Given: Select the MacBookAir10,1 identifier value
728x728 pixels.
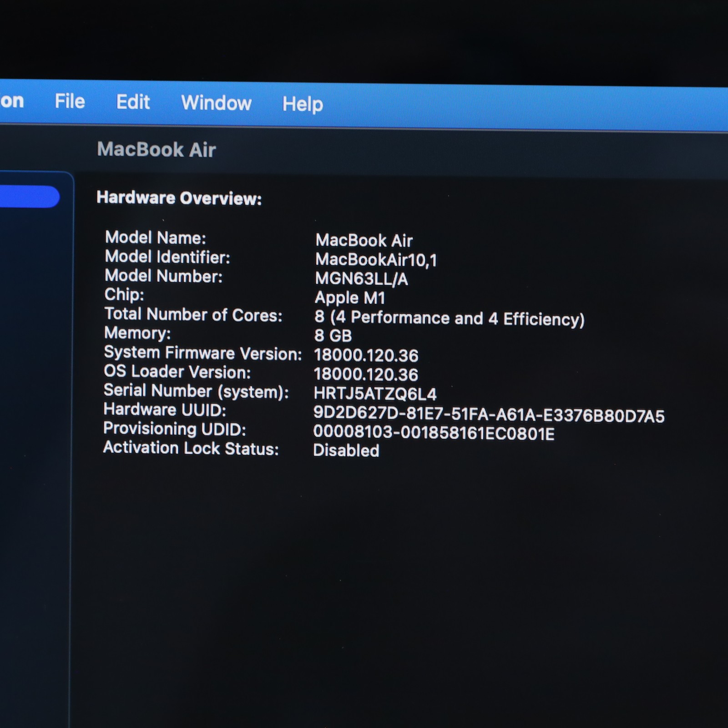Looking at the screenshot, I should click(376, 260).
